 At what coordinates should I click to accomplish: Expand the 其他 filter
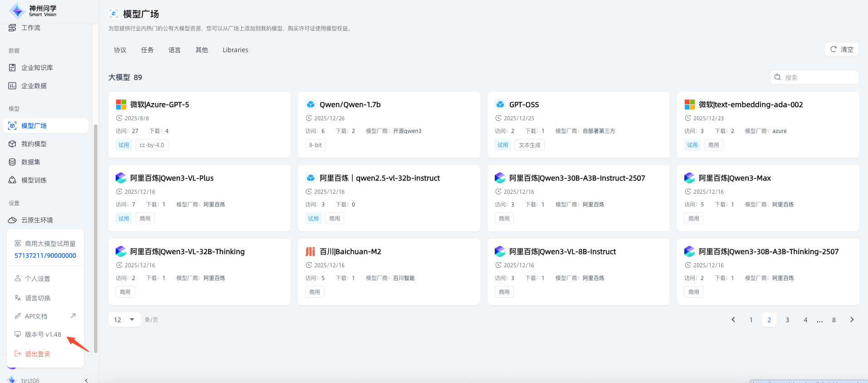pos(202,50)
